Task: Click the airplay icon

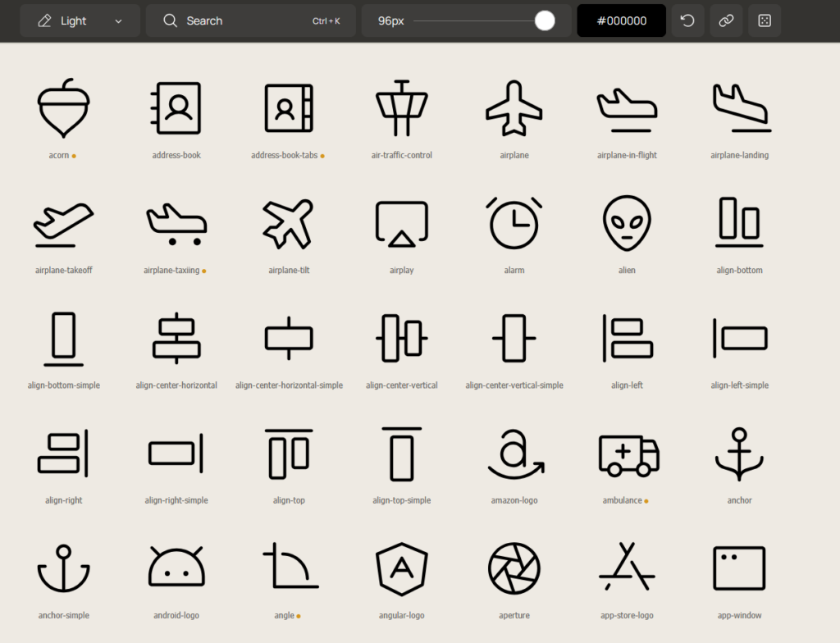Action: pyautogui.click(x=401, y=223)
